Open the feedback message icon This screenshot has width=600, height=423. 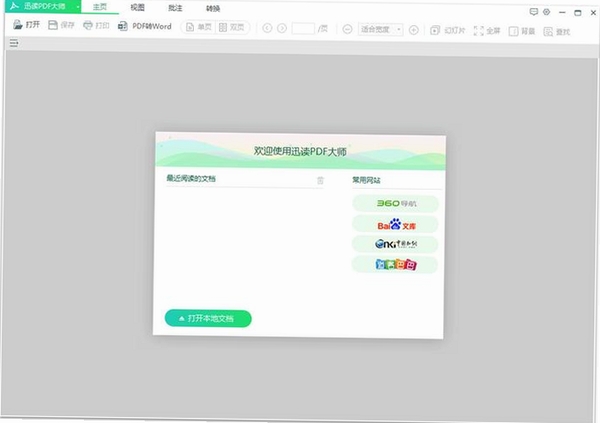point(533,11)
